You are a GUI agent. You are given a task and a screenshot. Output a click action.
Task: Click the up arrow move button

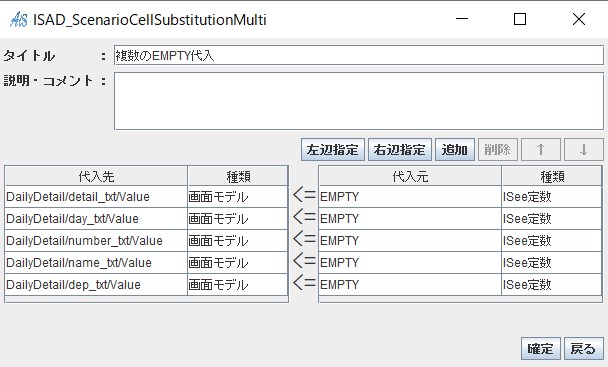[541, 149]
